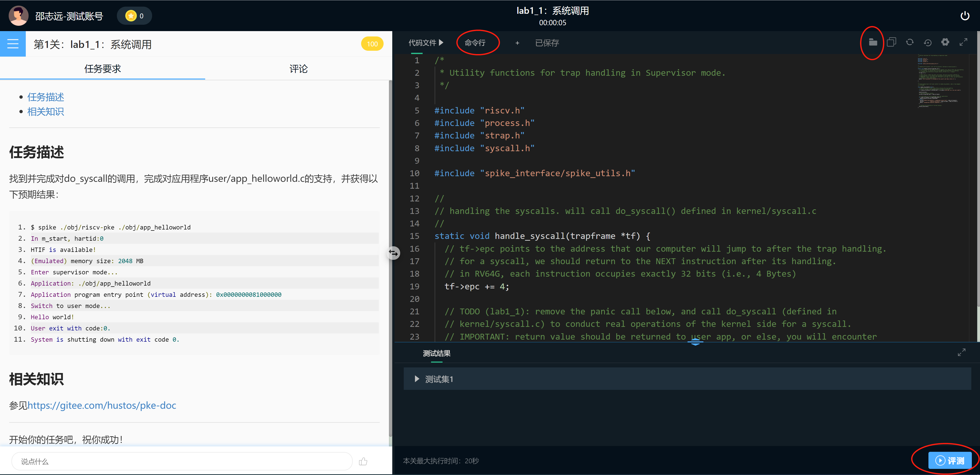Viewport: 980px width, 475px height.
Task: Select the 任务要求 tab
Action: click(x=102, y=68)
